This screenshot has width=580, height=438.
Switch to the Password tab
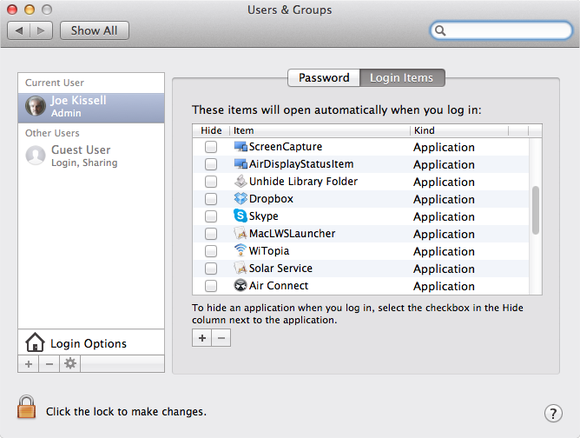(324, 78)
